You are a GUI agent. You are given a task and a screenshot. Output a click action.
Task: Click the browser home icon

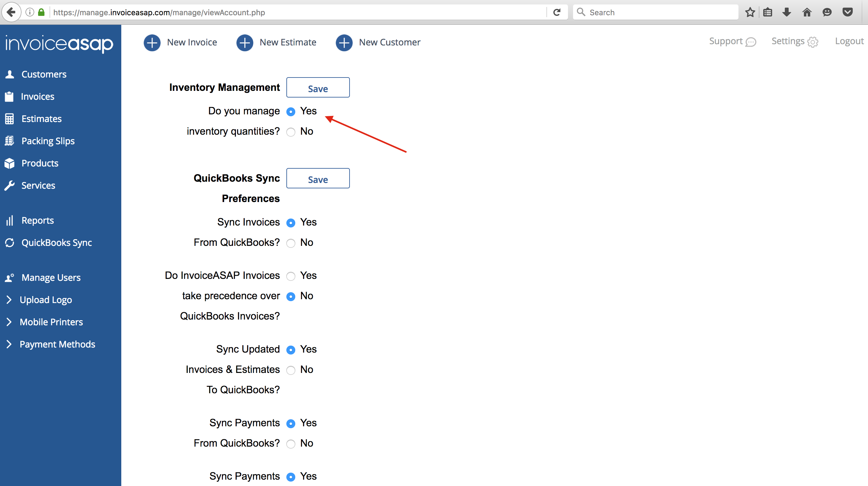tap(807, 12)
